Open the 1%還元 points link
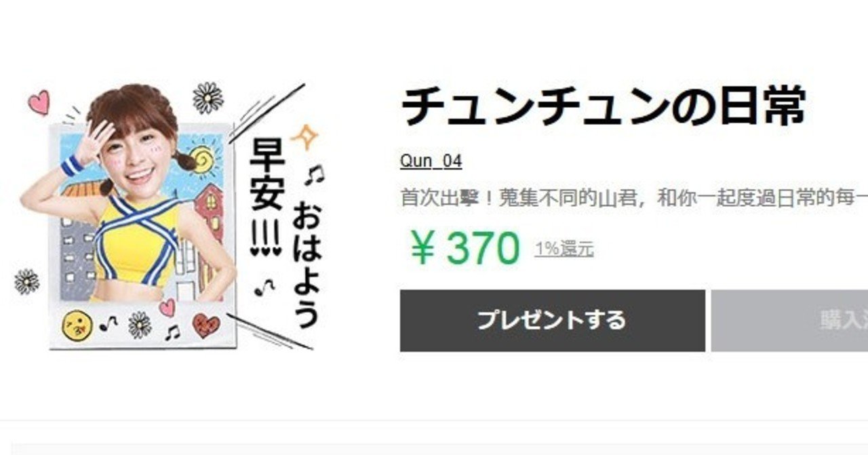This screenshot has width=868, height=455. (564, 249)
